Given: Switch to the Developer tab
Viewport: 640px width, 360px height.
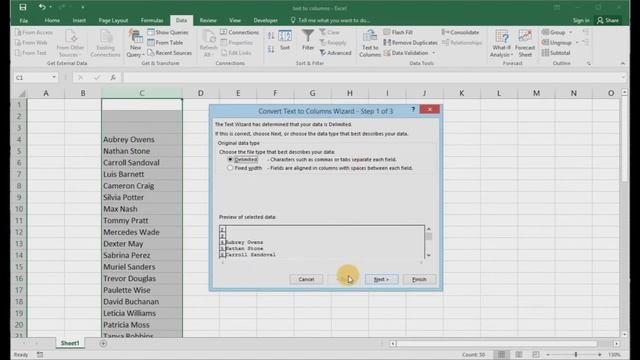Looking at the screenshot, I should click(265, 20).
